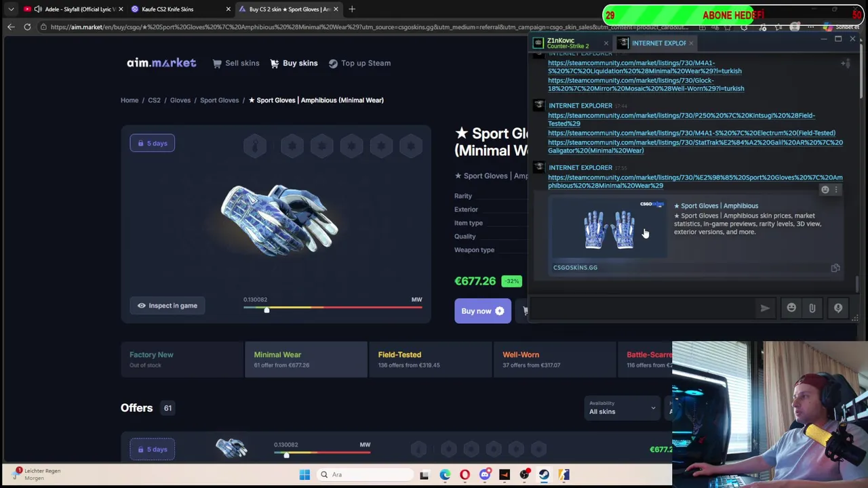Open the emoji picker in Steam chat

[791, 308]
